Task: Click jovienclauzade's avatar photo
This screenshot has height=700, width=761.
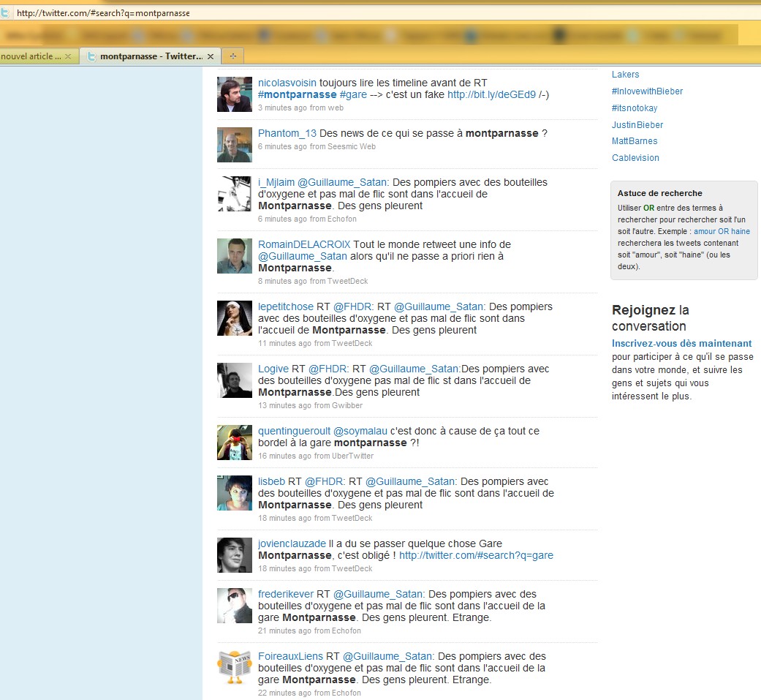Action: tap(235, 555)
